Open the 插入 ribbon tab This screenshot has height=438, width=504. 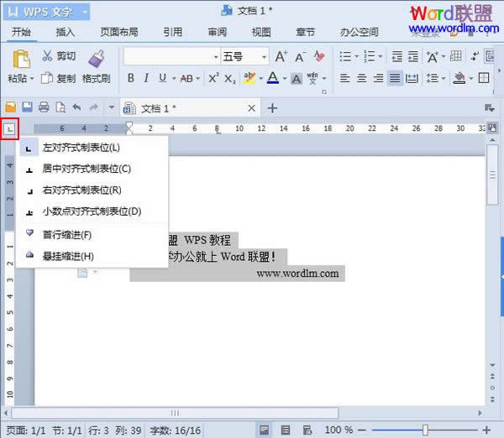pyautogui.click(x=66, y=32)
